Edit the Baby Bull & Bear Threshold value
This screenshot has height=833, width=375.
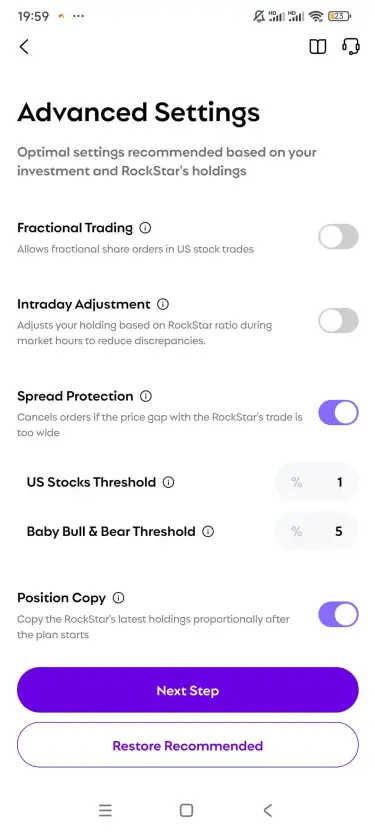(x=317, y=531)
